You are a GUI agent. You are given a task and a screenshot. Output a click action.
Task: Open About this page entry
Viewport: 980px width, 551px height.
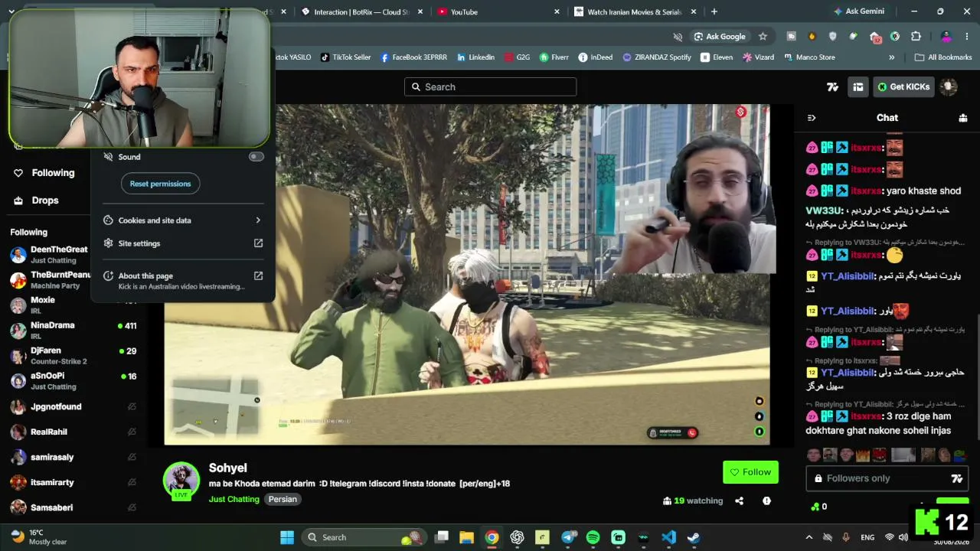183,280
